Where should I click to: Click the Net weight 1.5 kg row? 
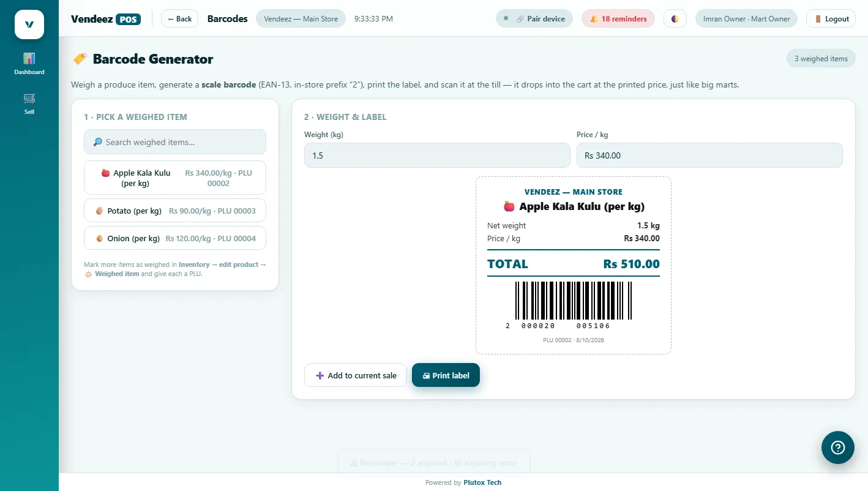[x=574, y=226]
